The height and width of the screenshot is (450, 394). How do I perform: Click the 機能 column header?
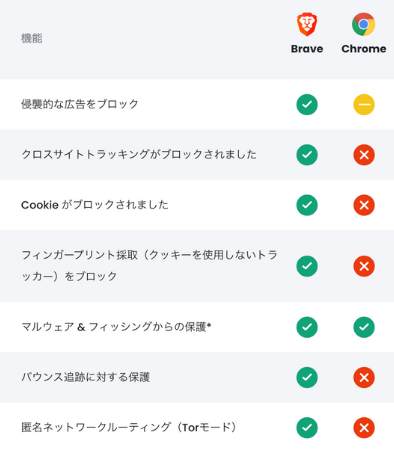[32, 38]
